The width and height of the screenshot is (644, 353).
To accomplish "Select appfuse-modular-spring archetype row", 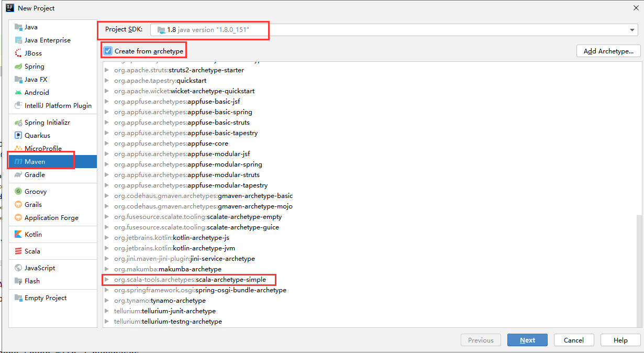I will (x=369, y=164).
